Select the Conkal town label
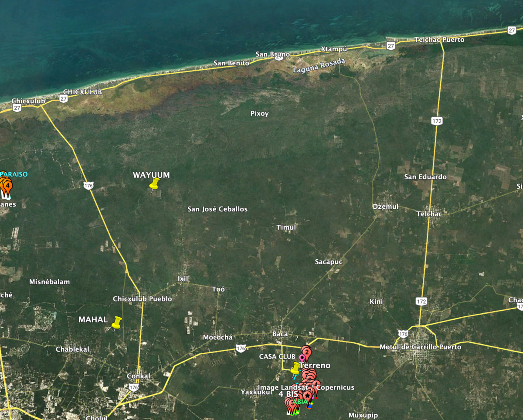 [138, 376]
